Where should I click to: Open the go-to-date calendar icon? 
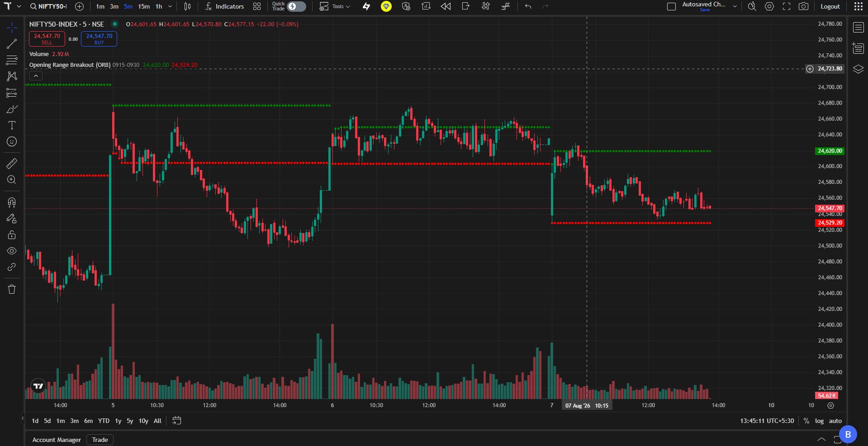[x=177, y=421]
